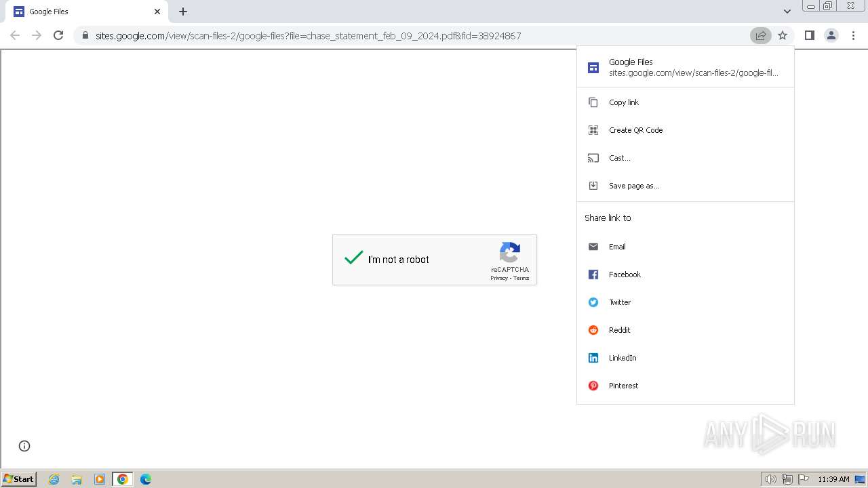Share link to Twitter
This screenshot has height=488, width=868.
click(x=685, y=302)
